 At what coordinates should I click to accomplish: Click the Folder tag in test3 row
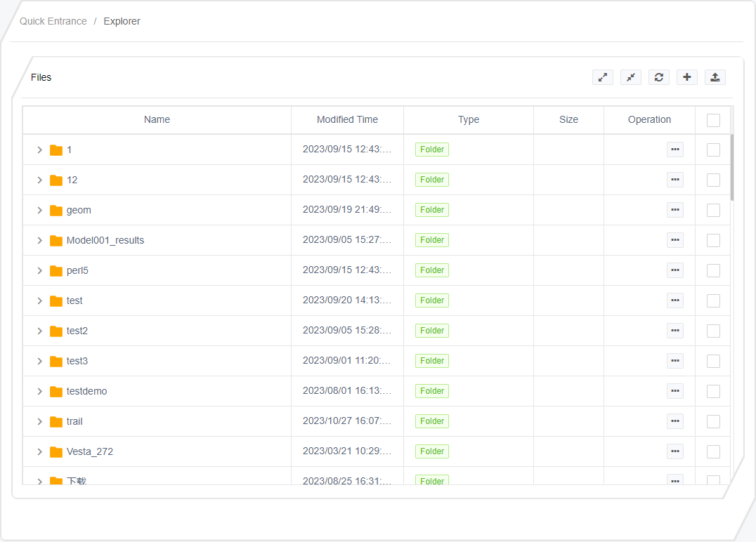[432, 361]
